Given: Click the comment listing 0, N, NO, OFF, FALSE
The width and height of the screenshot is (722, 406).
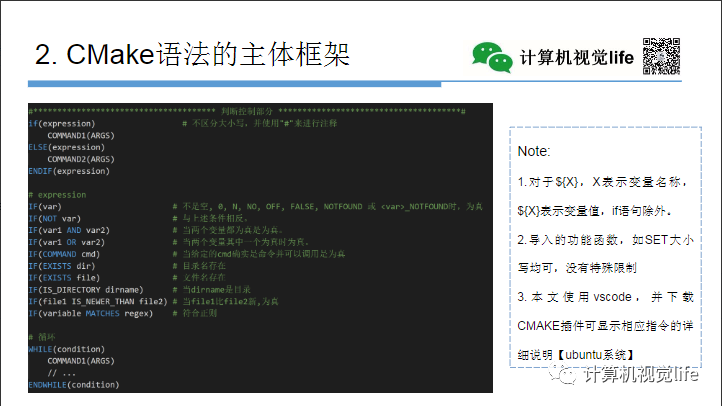Looking at the screenshot, I should click(328, 207).
